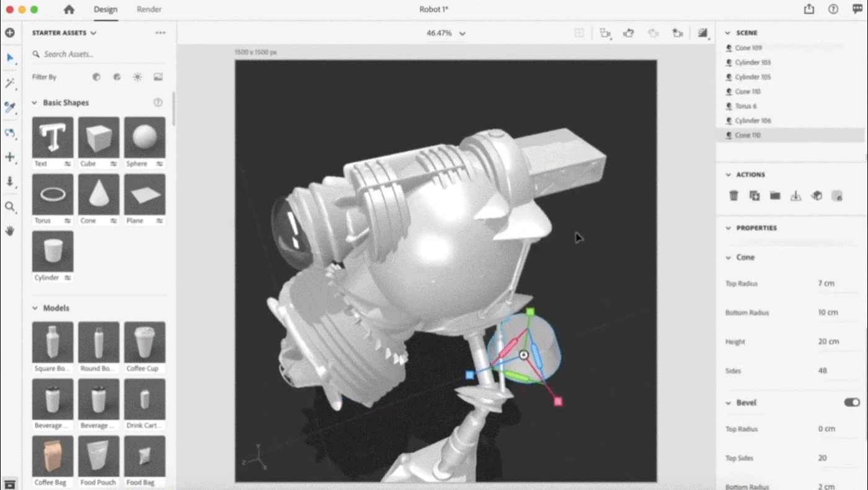Select Cylinder 106 in Scene list

coord(790,121)
